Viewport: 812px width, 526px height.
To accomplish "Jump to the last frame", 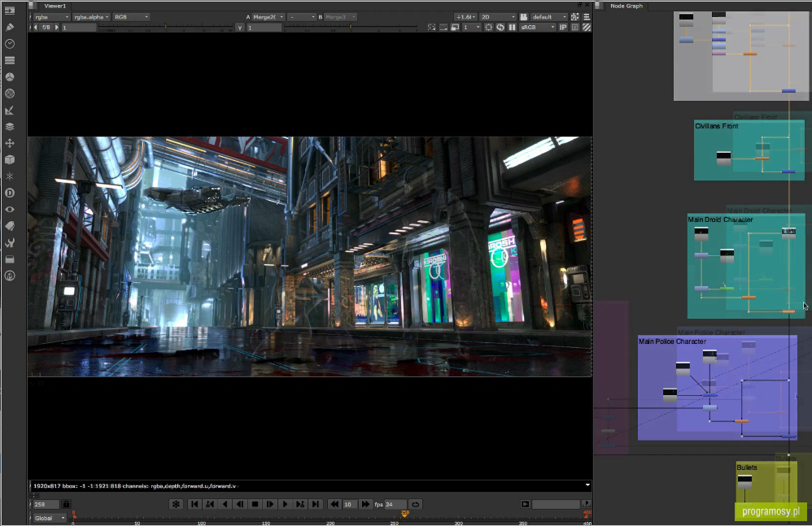I will (316, 504).
